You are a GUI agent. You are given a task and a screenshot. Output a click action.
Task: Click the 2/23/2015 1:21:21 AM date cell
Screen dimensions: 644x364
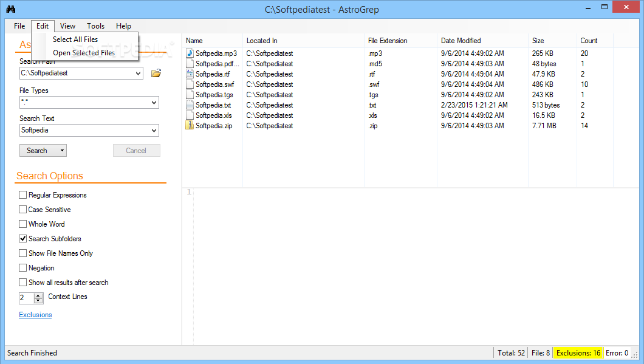(474, 105)
